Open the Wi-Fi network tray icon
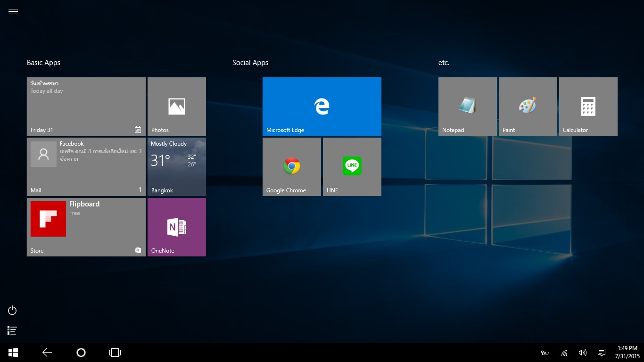 564,353
